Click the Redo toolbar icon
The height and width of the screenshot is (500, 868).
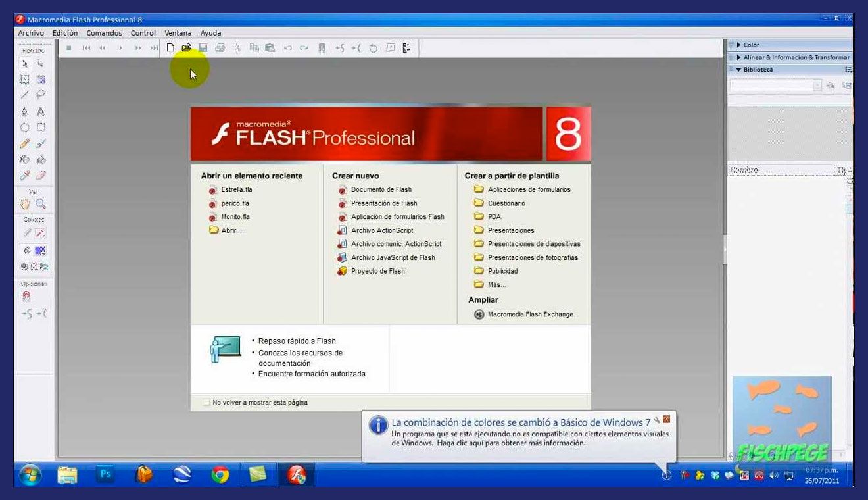coord(304,47)
